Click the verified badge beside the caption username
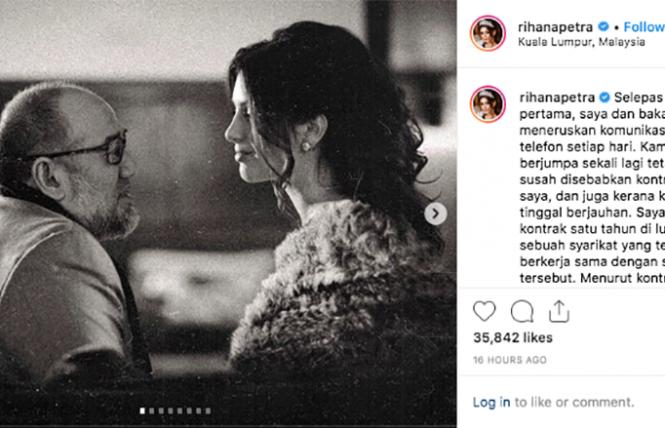Image resolution: width=665 pixels, height=428 pixels. tap(603, 97)
